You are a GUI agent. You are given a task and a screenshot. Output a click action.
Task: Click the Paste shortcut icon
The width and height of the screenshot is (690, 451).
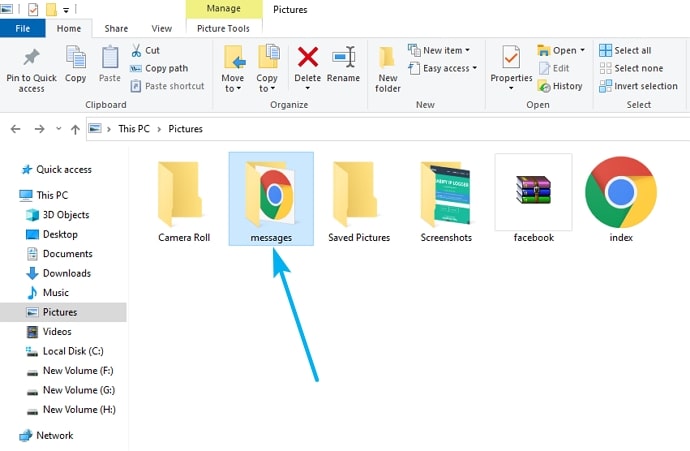pos(136,86)
